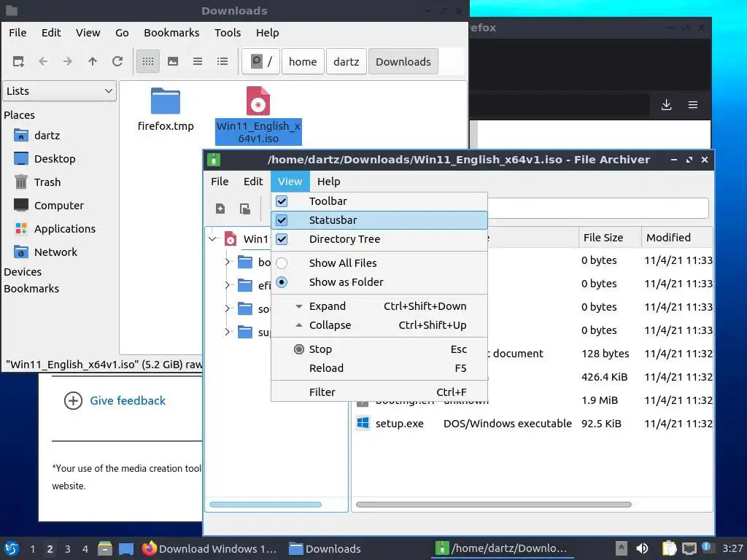The image size is (747, 560).
Task: Switch to Firefox Download Windows taskbar item
Action: click(x=209, y=548)
